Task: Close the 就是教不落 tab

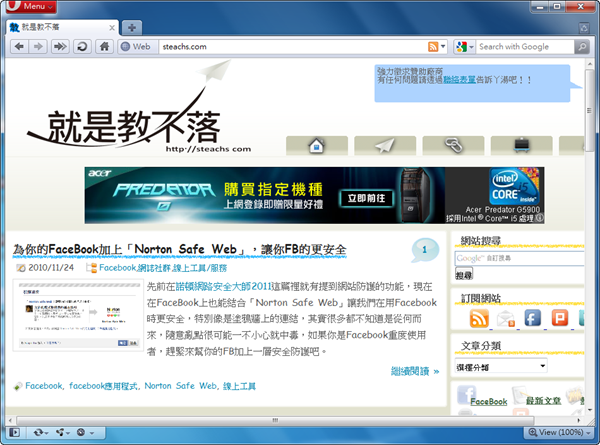Action: coord(112,28)
